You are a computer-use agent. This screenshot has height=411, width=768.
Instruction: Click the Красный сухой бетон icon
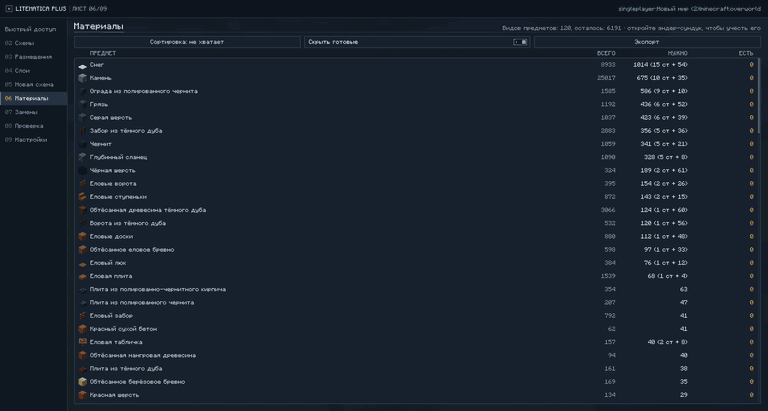tap(82, 330)
